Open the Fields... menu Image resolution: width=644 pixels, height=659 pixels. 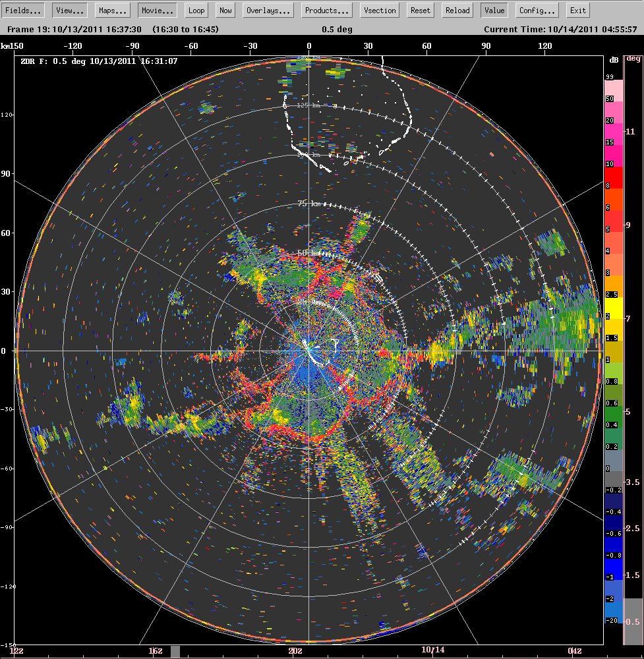click(23, 11)
